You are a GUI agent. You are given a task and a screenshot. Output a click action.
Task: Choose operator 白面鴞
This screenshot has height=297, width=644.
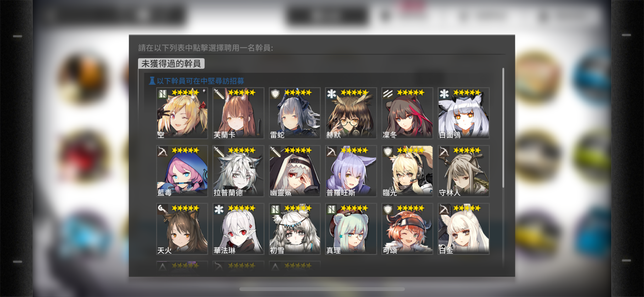(464, 113)
